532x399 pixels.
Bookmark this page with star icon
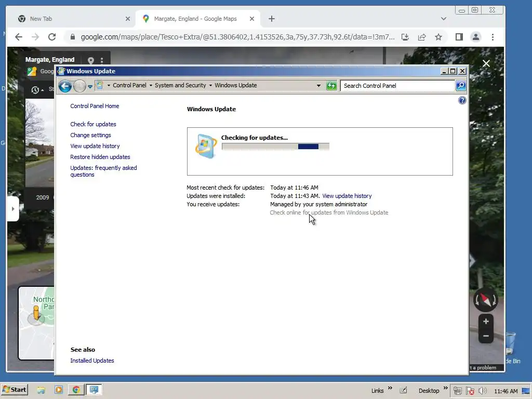coord(438,37)
